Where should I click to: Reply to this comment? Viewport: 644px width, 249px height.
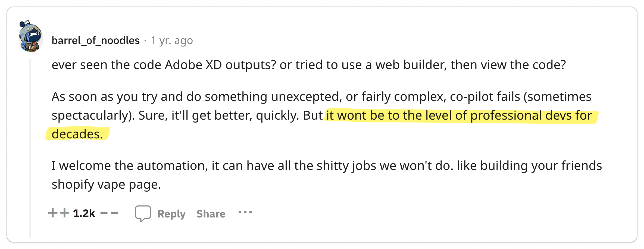[171, 214]
